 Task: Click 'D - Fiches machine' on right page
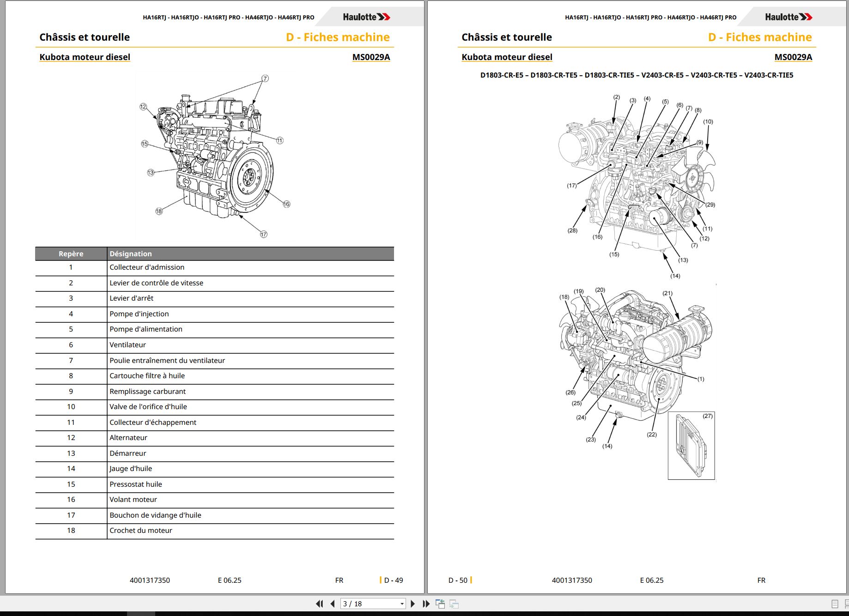coord(760,37)
